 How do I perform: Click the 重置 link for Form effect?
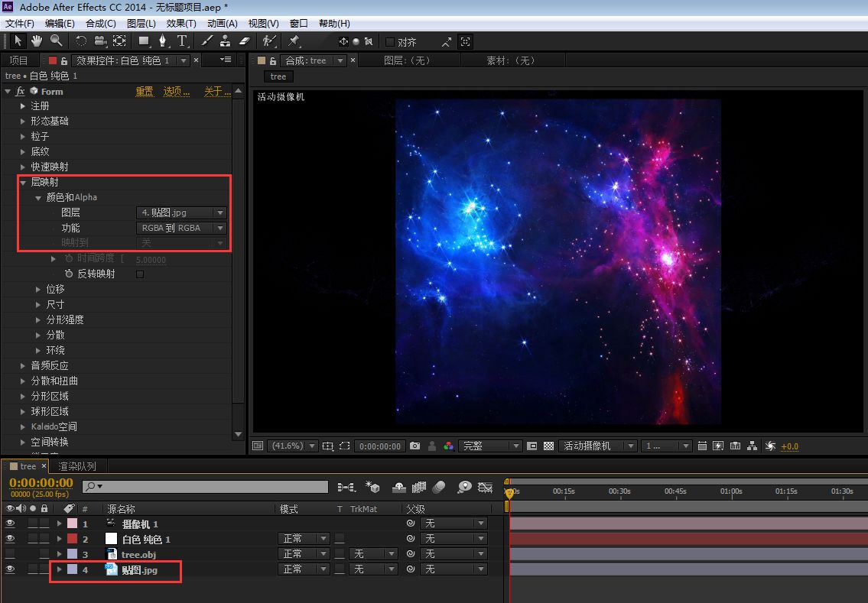pos(145,91)
